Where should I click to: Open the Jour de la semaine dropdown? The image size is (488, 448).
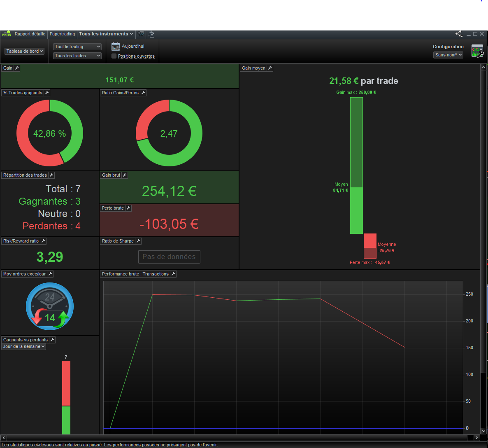(x=23, y=346)
